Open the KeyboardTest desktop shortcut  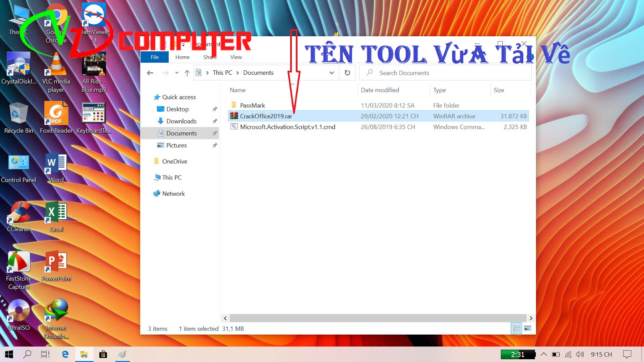94,118
